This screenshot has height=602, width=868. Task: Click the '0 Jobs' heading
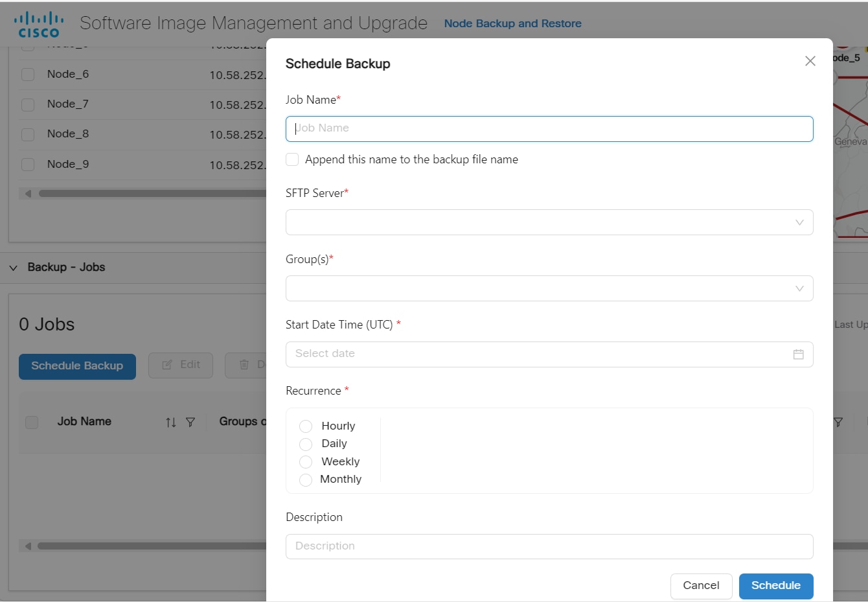click(47, 324)
